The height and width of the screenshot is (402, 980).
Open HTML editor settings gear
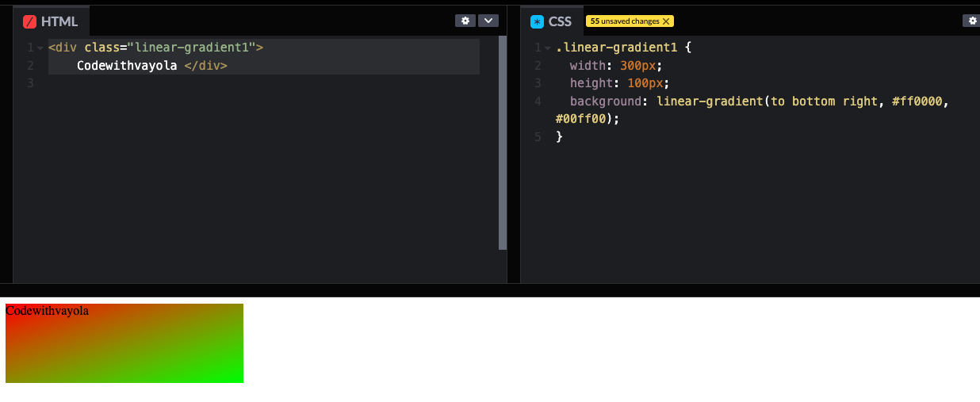point(465,21)
